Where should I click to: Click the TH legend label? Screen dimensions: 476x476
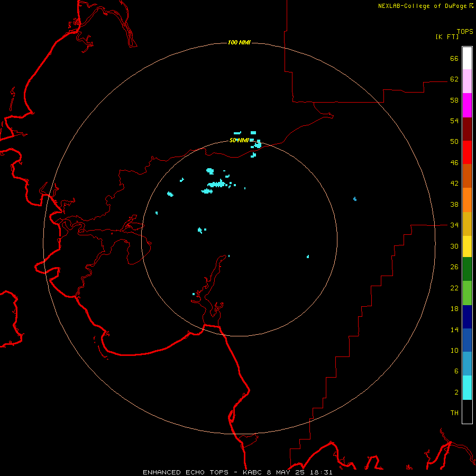(454, 413)
